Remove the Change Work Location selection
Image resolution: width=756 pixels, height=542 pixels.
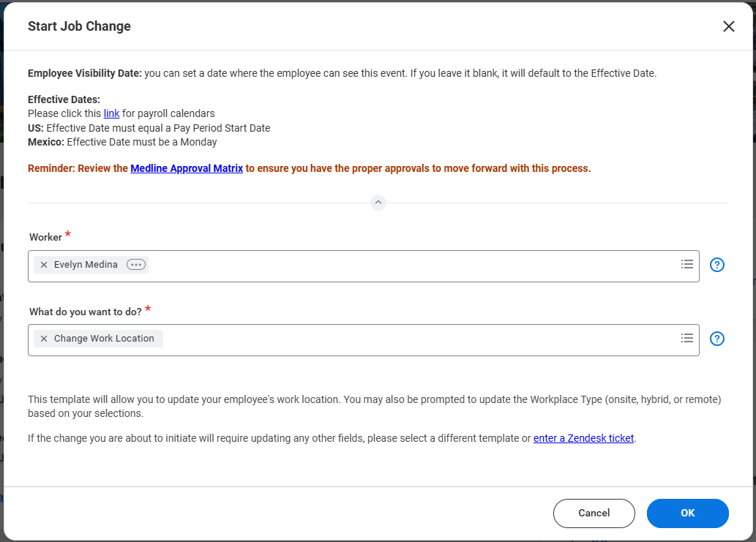click(44, 339)
